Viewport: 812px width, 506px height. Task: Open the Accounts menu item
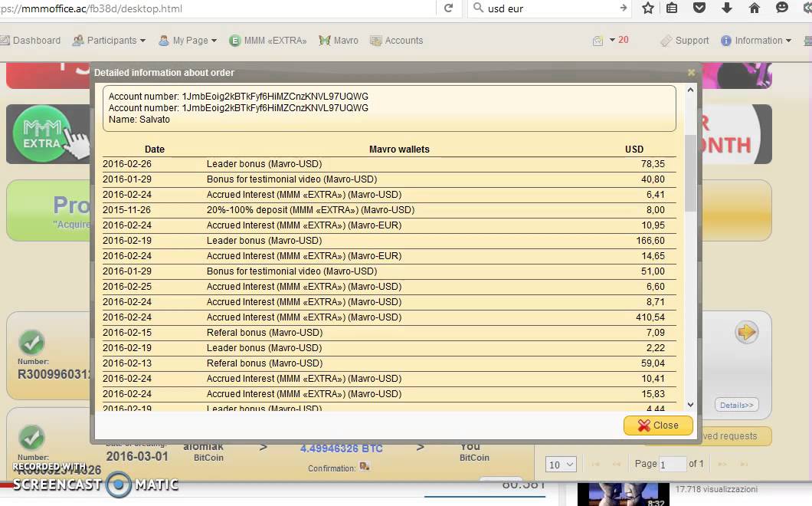click(396, 41)
